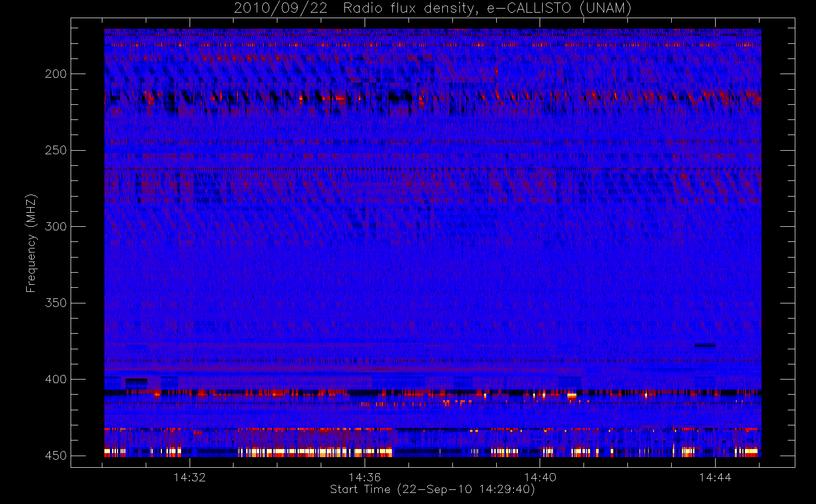Click the 14:32 time tick label

click(x=190, y=477)
